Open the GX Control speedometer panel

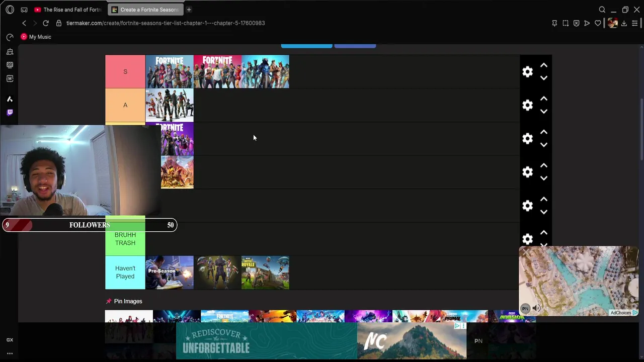pos(10,37)
